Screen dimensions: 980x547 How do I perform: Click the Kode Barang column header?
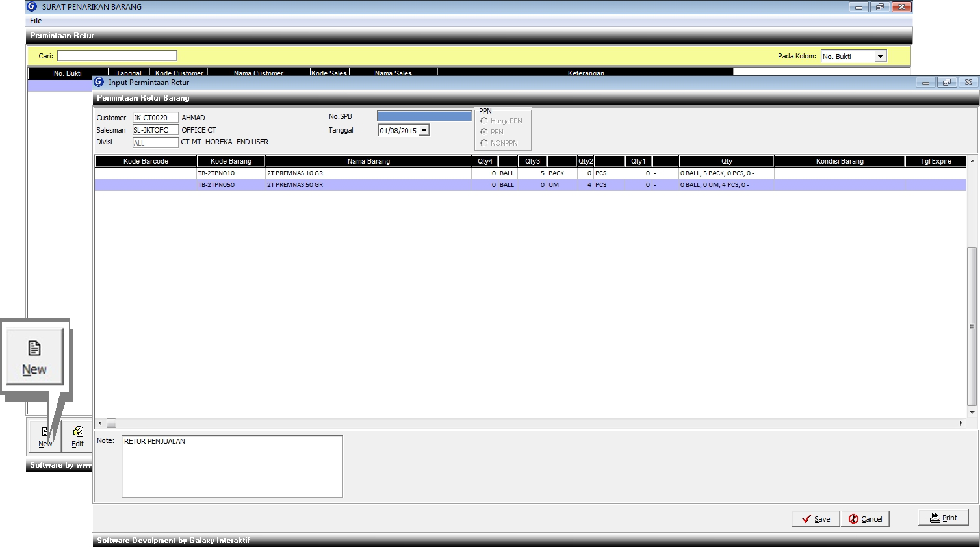tap(231, 161)
